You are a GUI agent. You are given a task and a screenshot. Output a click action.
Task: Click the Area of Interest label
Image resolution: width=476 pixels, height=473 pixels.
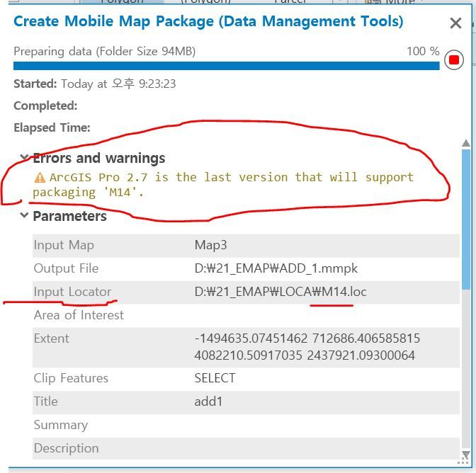pos(79,315)
